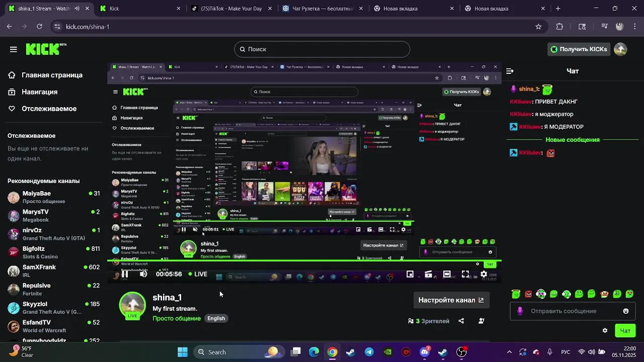Open the player settings gear
The height and width of the screenshot is (362, 644).
[484, 274]
